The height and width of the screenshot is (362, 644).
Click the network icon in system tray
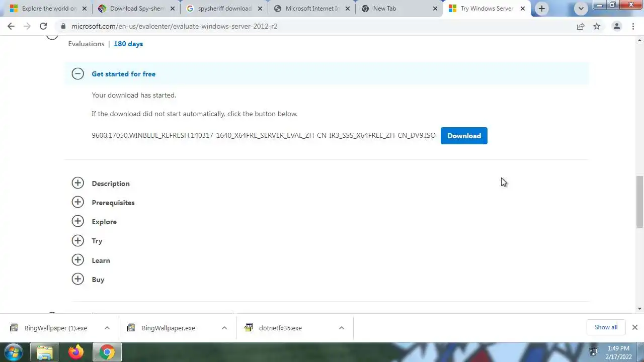pyautogui.click(x=593, y=352)
